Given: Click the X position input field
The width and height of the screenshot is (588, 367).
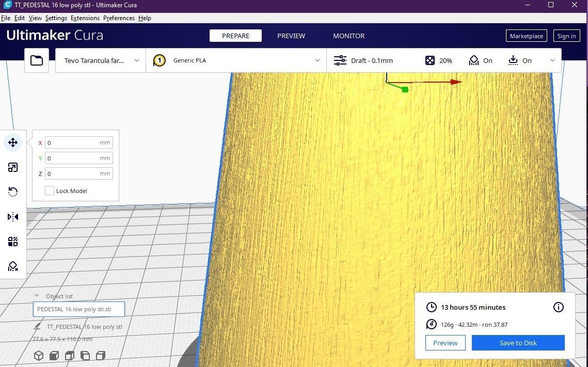Looking at the screenshot, I should pyautogui.click(x=79, y=142).
